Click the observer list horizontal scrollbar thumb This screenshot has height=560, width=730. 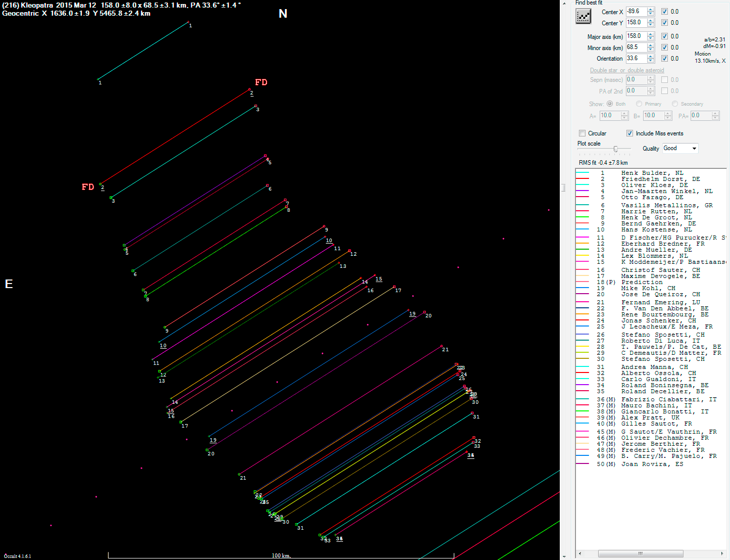click(641, 553)
